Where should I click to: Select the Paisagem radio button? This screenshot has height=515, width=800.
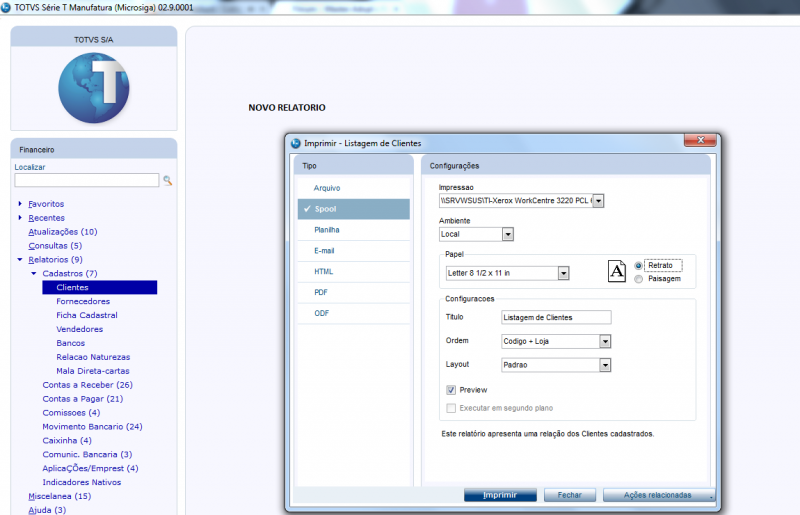(638, 279)
